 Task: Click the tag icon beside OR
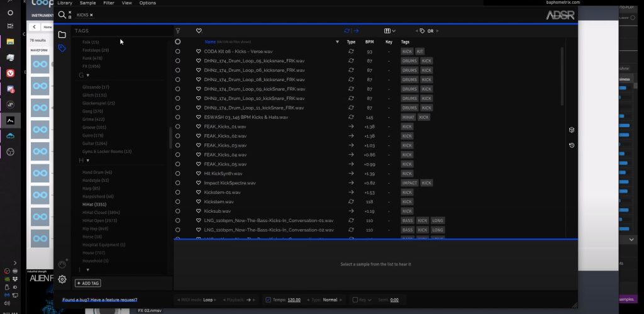coord(422,31)
